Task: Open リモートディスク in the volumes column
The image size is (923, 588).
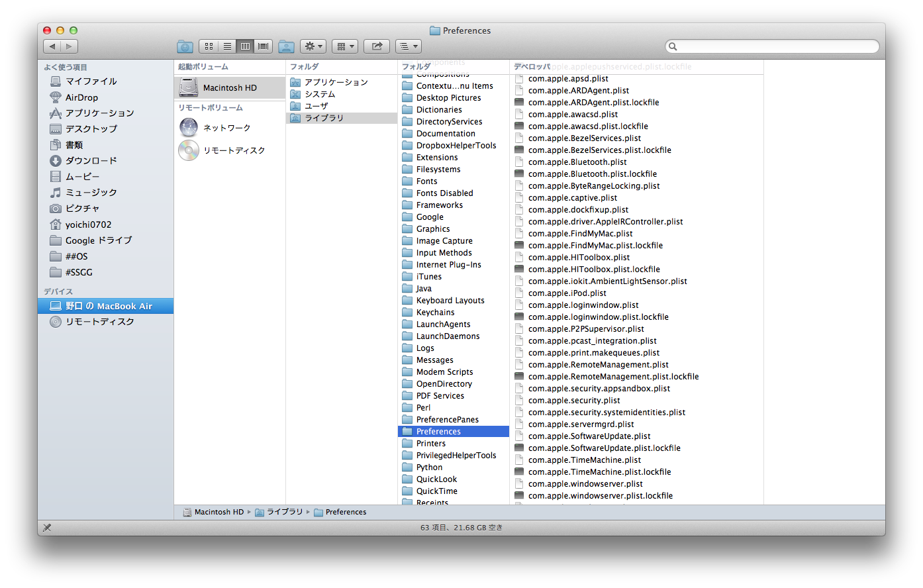Action: pos(234,150)
